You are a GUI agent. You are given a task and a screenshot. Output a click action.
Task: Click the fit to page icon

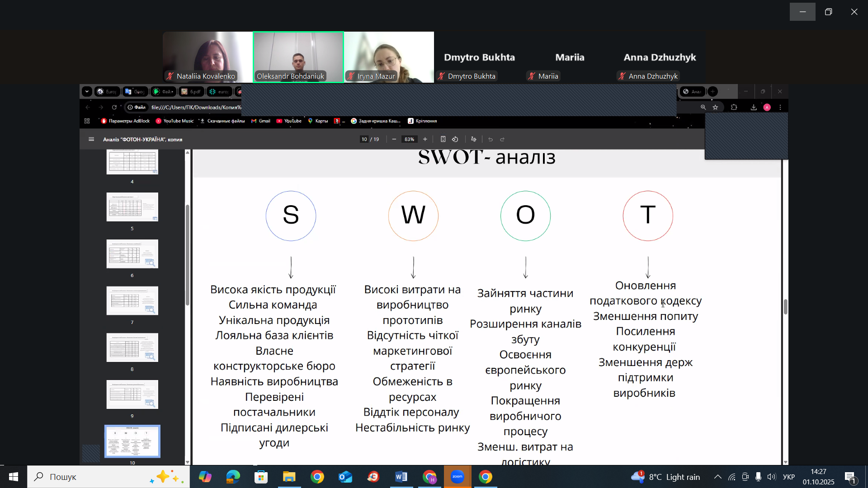coord(443,139)
